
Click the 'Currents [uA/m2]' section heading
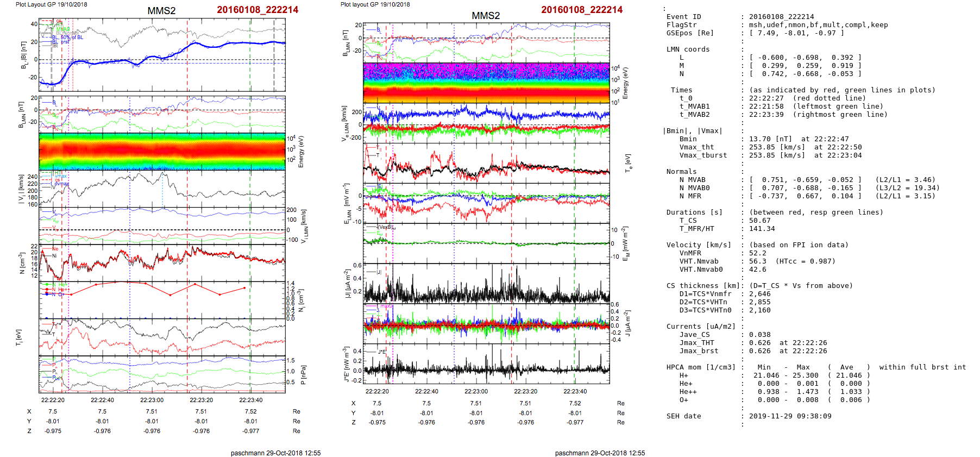(701, 327)
